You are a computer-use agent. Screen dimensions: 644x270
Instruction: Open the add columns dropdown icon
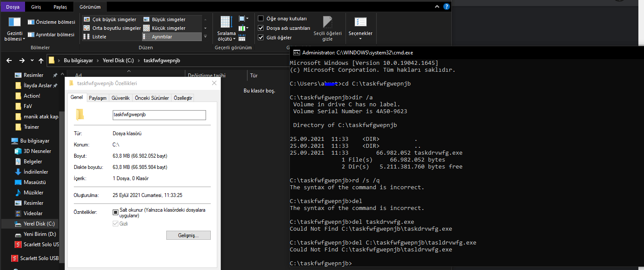click(244, 28)
